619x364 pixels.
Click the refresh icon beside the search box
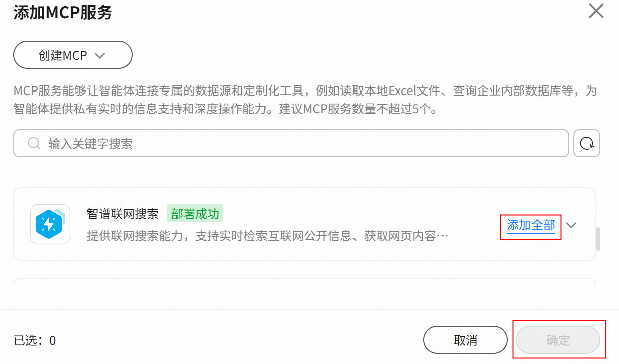(x=587, y=143)
